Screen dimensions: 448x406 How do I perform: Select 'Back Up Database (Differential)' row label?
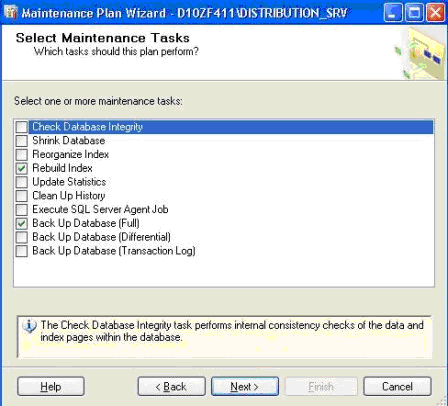pyautogui.click(x=101, y=237)
